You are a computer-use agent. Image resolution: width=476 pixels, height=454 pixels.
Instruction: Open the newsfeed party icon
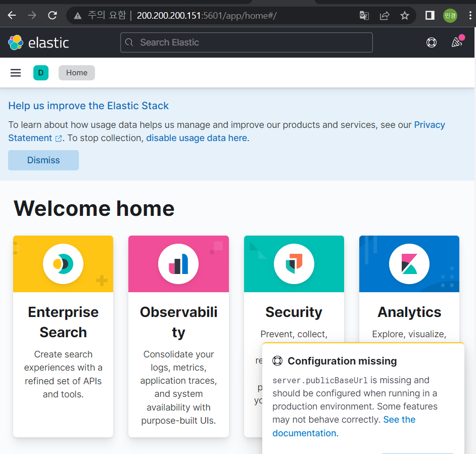[457, 42]
